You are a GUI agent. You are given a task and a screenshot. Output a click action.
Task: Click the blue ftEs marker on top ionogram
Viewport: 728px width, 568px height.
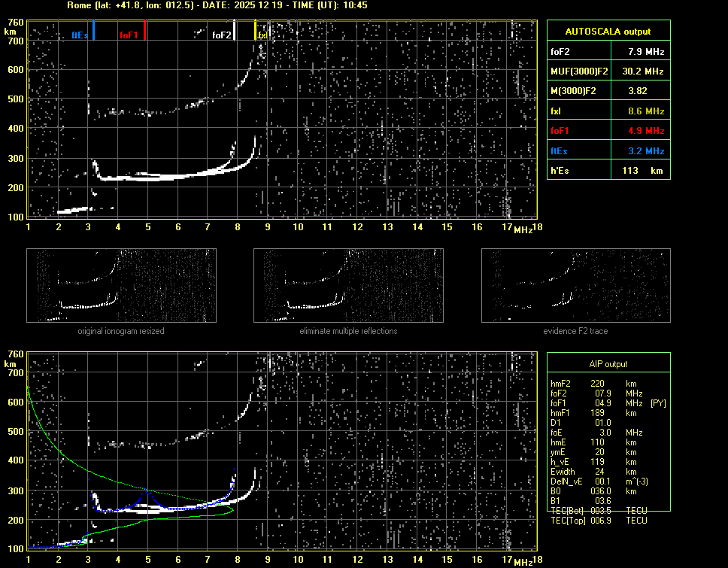point(93,31)
